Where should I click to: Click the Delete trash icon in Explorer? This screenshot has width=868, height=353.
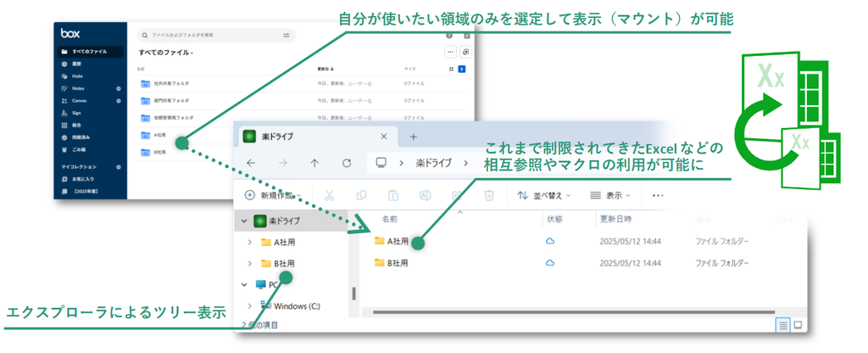coord(489,195)
